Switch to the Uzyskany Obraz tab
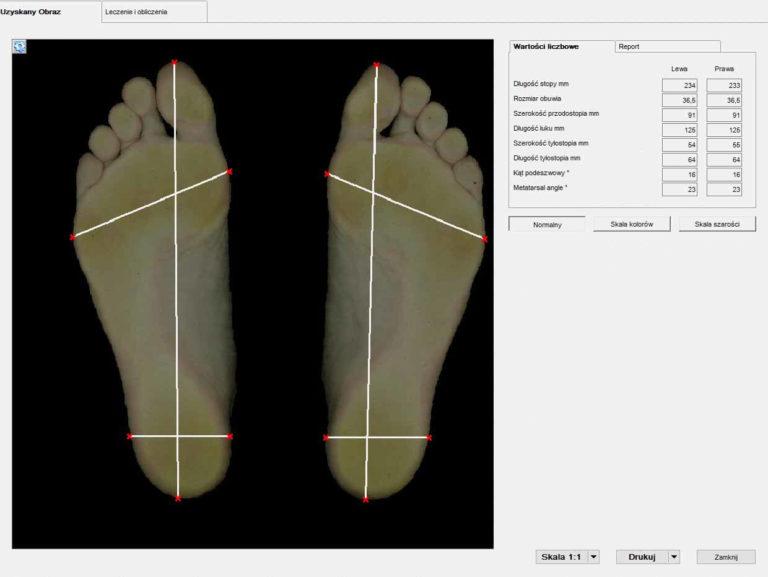This screenshot has height=577, width=768. point(30,12)
